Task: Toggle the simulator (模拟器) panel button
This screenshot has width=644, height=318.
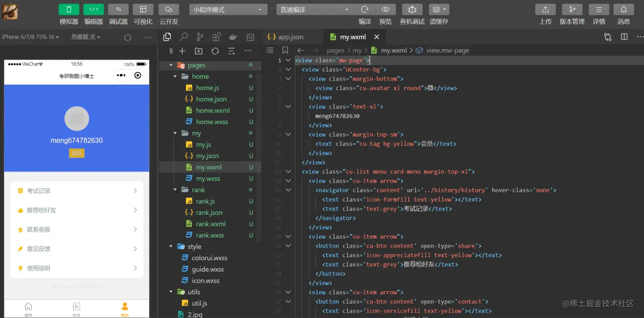Action: pos(68,9)
